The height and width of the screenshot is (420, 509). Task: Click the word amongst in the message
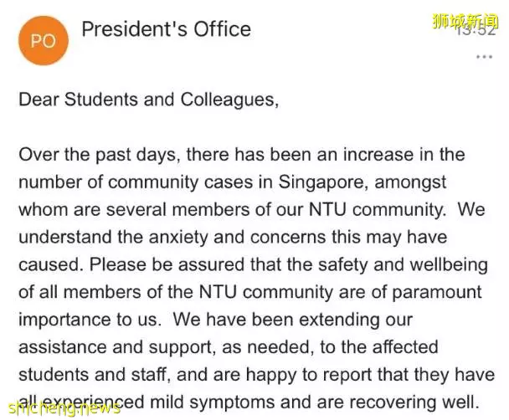tap(411, 183)
